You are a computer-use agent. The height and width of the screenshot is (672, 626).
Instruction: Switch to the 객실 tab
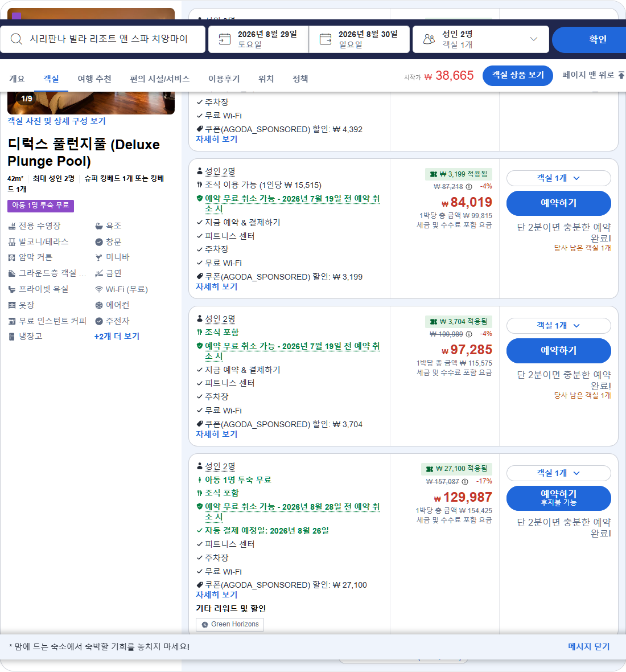[51, 79]
